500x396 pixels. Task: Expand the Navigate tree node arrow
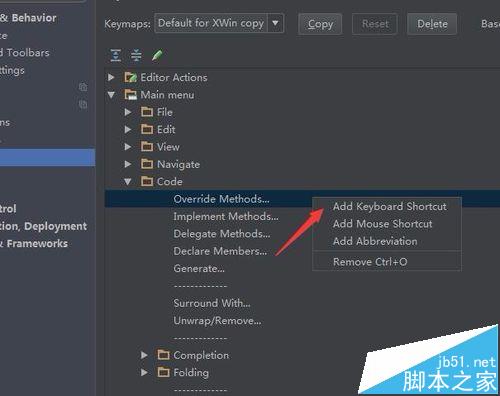tap(128, 164)
